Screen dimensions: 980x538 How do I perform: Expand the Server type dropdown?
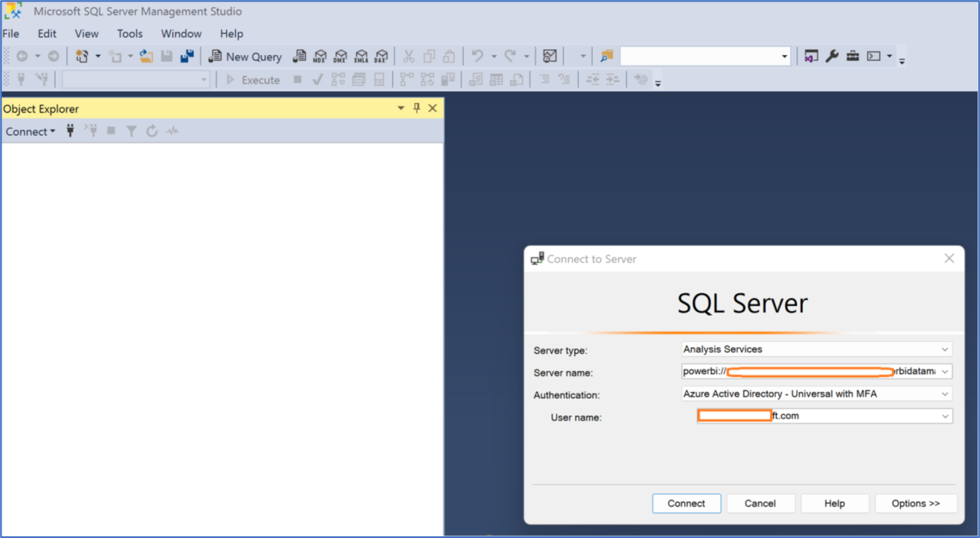(x=944, y=350)
